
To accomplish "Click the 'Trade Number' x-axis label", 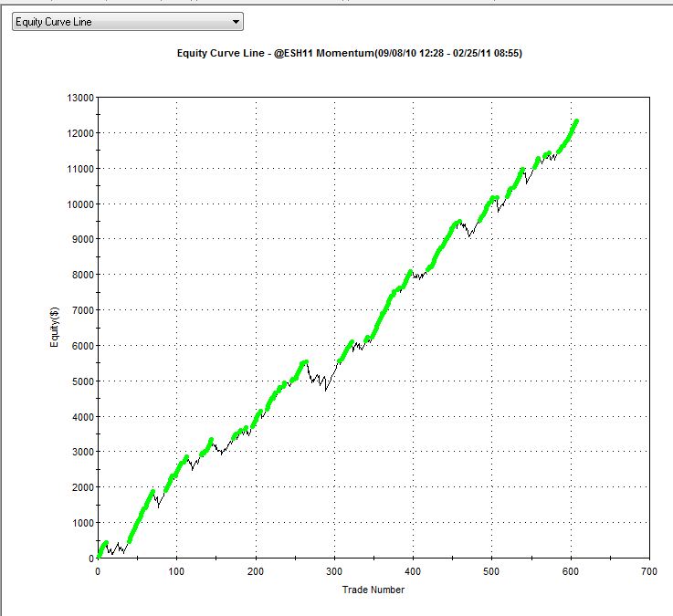I will [373, 590].
